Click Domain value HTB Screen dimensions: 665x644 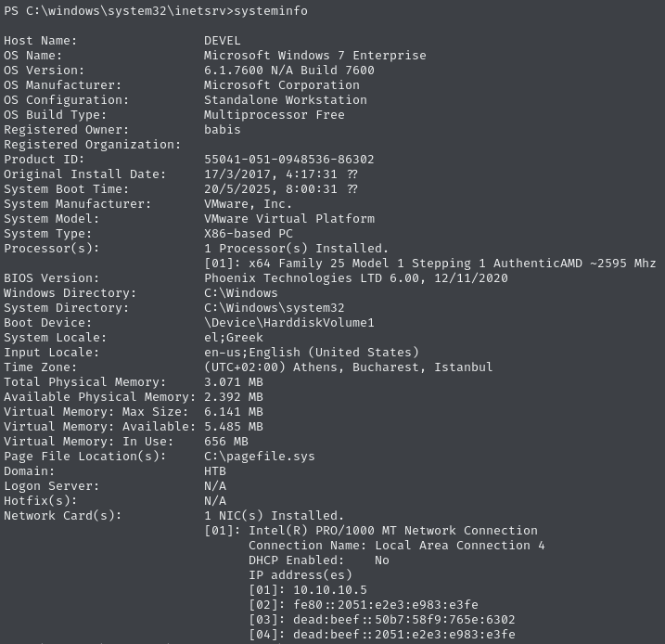click(215, 471)
